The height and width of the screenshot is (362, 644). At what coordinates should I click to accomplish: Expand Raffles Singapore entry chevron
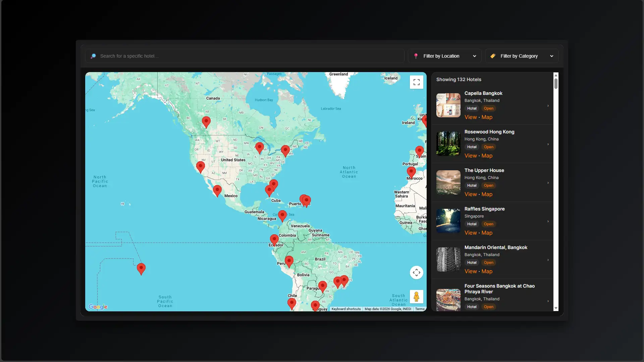tap(548, 222)
